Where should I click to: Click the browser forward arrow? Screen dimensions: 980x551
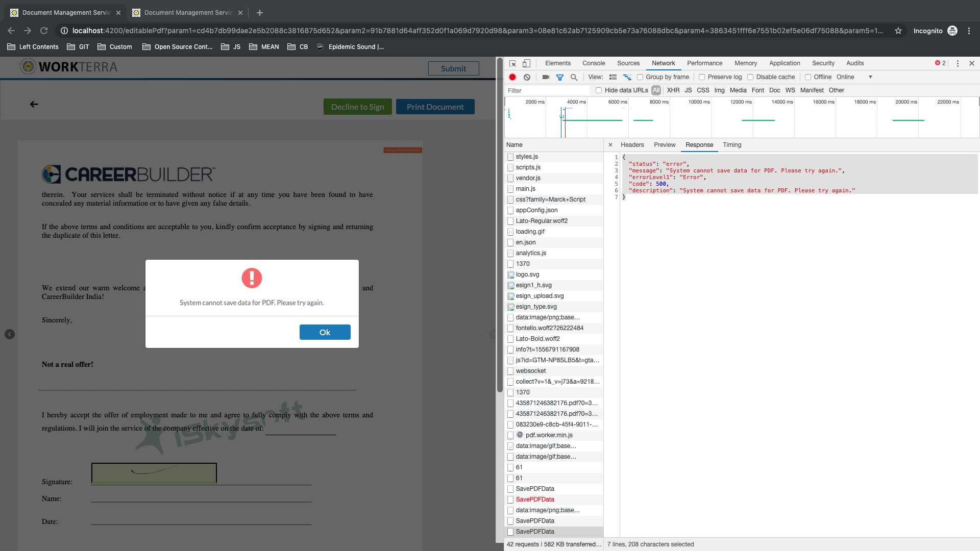pos(28,31)
